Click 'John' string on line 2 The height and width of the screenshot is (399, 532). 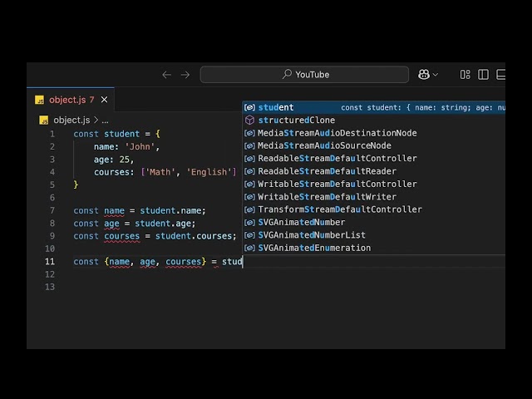[x=140, y=146]
